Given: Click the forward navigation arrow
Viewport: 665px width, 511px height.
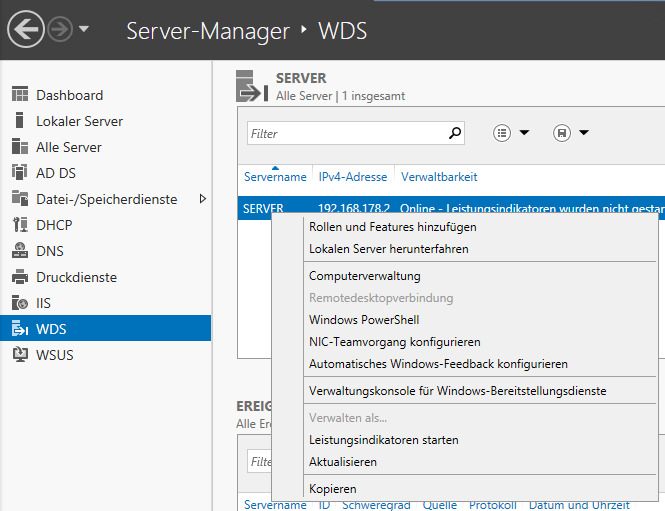Looking at the screenshot, I should [60, 29].
